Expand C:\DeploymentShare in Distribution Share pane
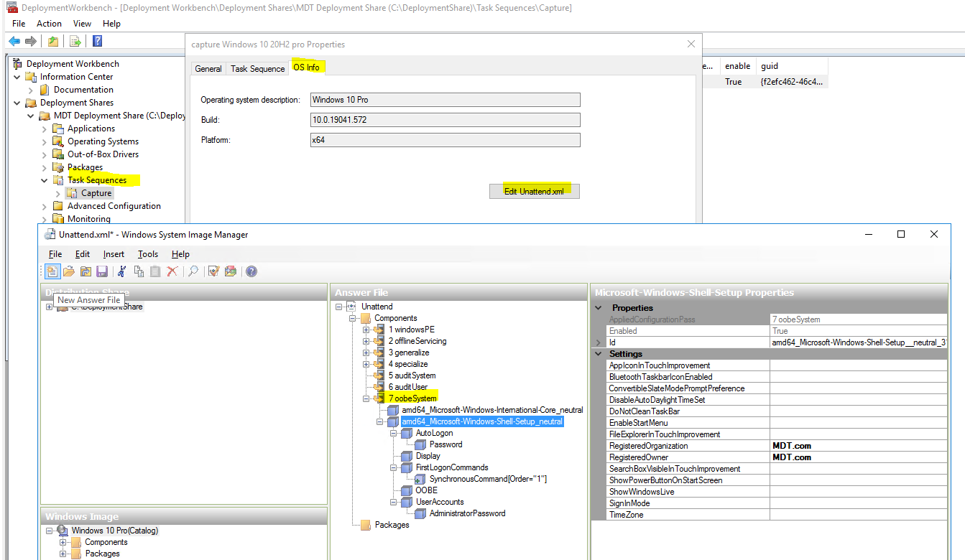The height and width of the screenshot is (560, 965). pos(49,307)
